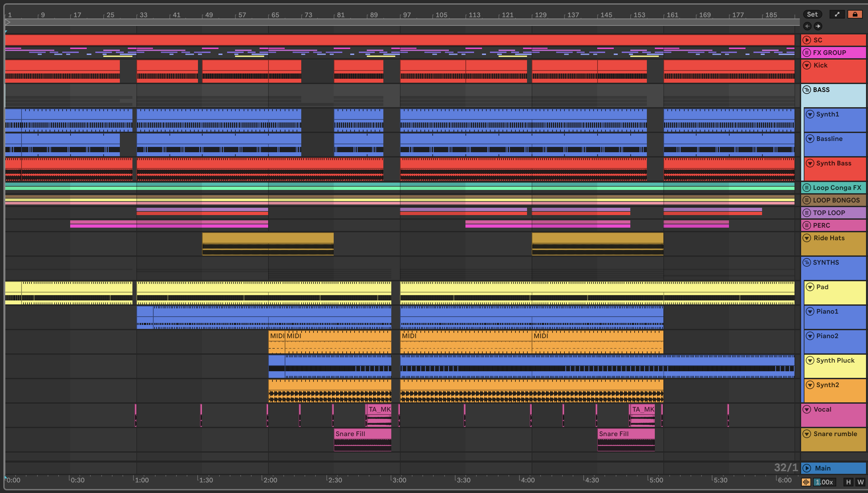Click the H optimize height button
Screen dimensions: 868x493
coord(848,482)
